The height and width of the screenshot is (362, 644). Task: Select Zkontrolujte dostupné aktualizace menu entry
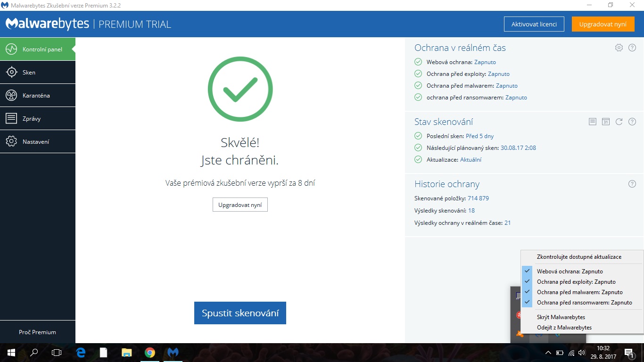click(579, 257)
